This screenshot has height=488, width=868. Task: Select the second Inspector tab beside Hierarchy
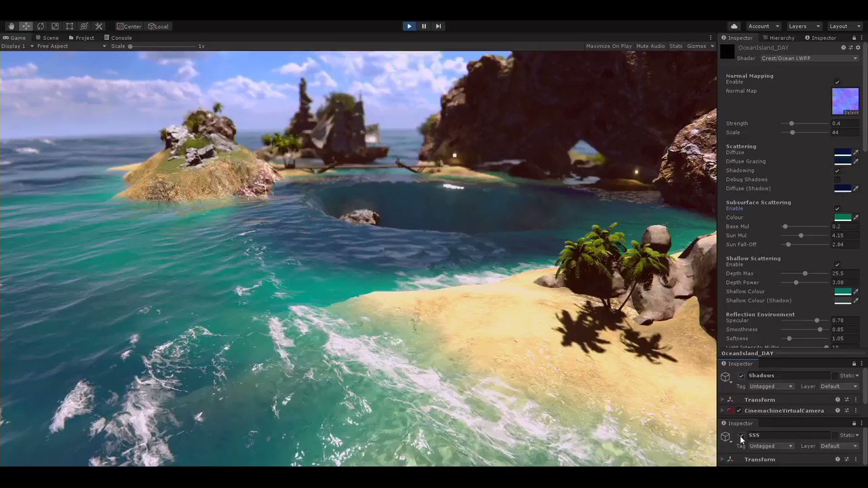[x=820, y=38]
